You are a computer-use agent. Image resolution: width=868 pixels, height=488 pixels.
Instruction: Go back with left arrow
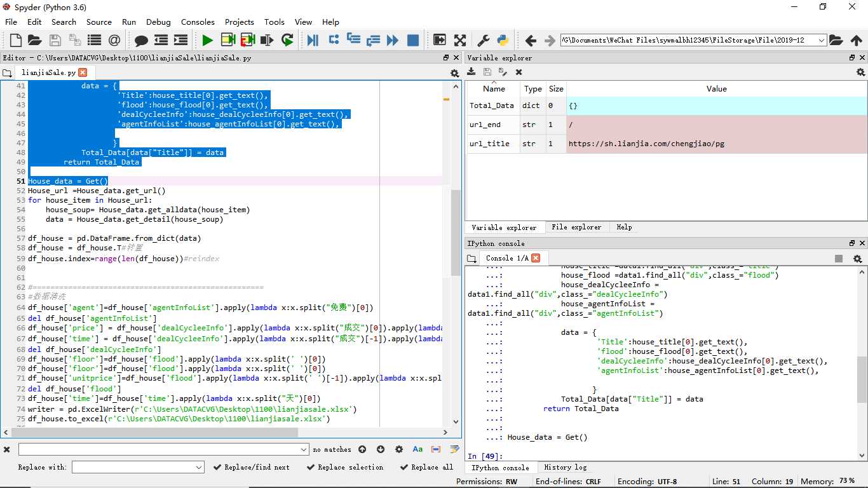click(531, 40)
